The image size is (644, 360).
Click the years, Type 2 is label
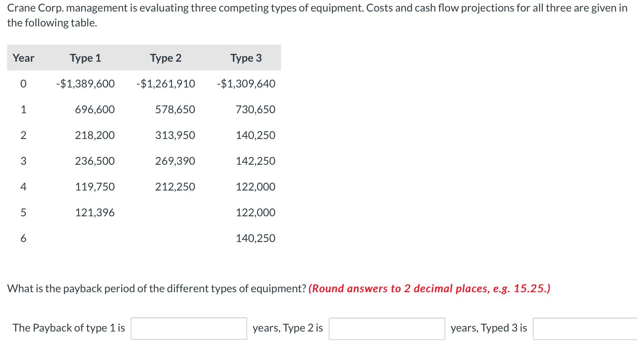(x=287, y=328)
